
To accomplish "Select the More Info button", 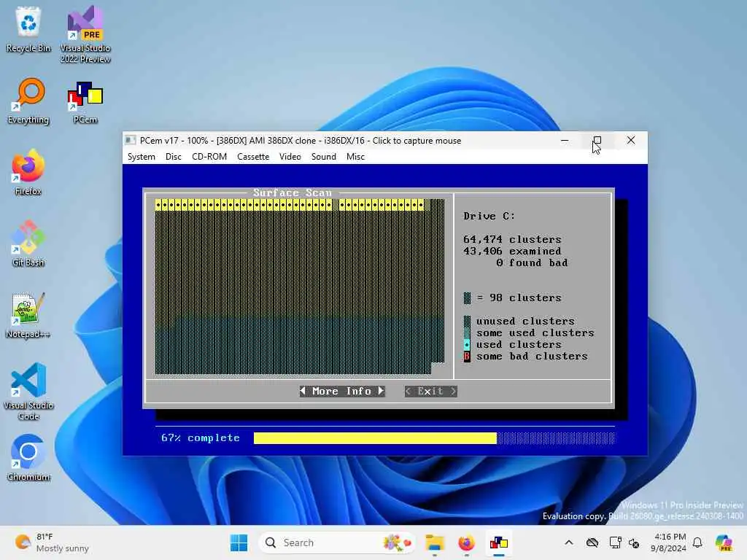I will [342, 391].
